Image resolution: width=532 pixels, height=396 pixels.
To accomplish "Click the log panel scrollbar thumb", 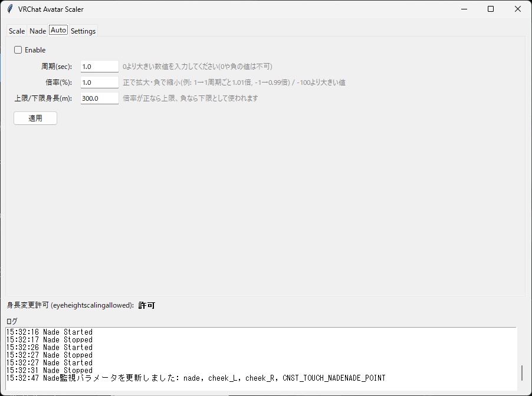I will click(x=522, y=373).
